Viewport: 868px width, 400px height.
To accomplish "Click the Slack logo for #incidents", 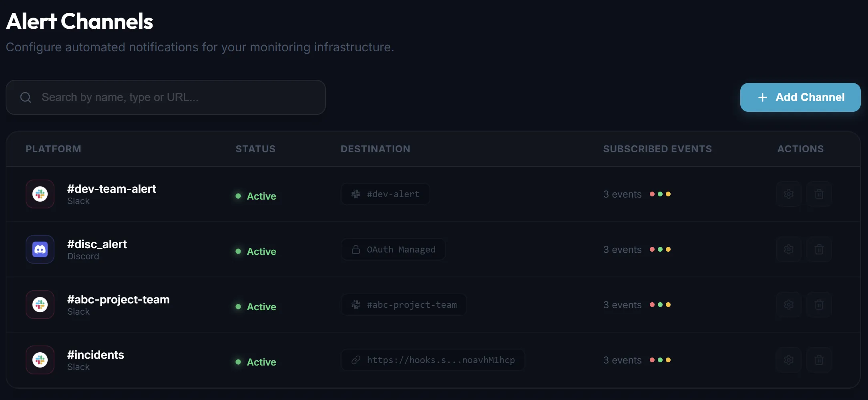I will 40,360.
